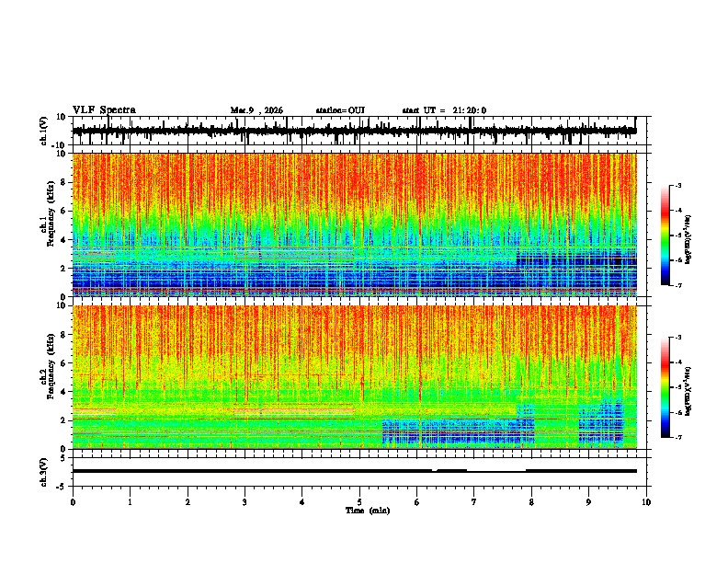Click the "VLF Spectra" plot title
This screenshot has width=728, height=563.
pos(104,110)
